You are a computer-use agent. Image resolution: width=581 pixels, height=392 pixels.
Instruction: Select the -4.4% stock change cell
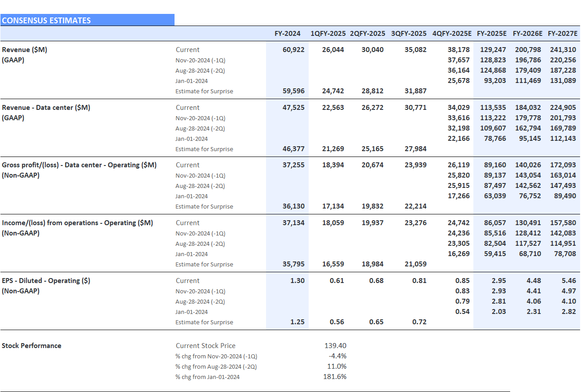337,356
